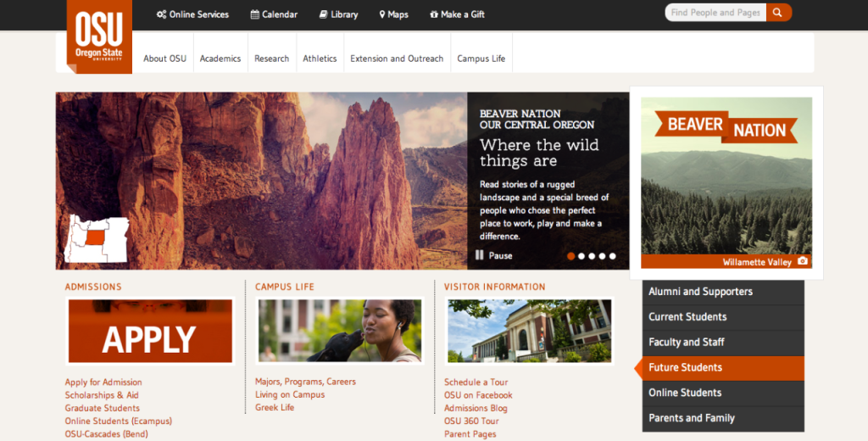Image resolution: width=868 pixels, height=441 pixels.
Task: Open the Scholarships & Aid link
Action: point(102,395)
